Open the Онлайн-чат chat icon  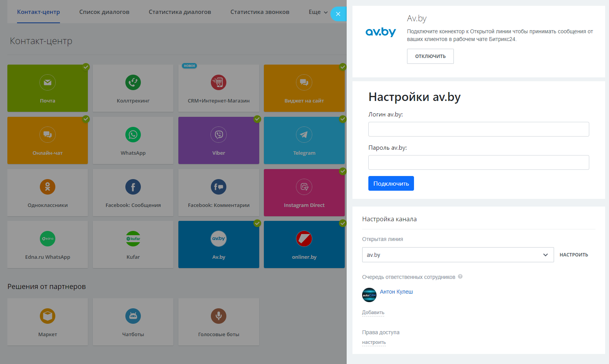48,135
